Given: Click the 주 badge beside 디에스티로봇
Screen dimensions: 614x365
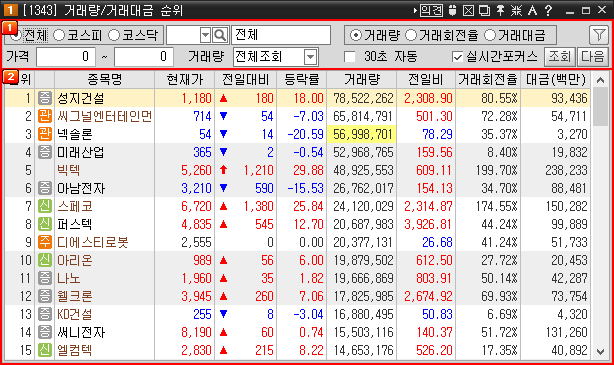Looking at the screenshot, I should 45,242.
